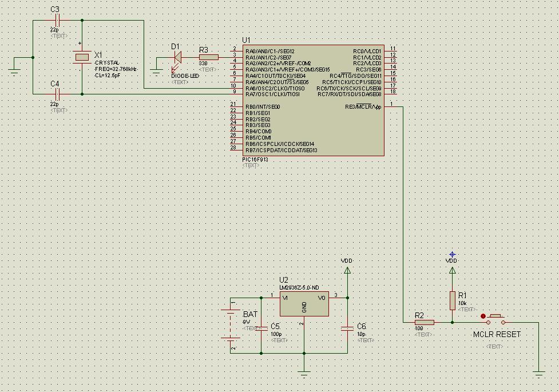The image size is (559, 392).
Task: Click capacitor C3 symbol at top left
Action: tap(57, 20)
